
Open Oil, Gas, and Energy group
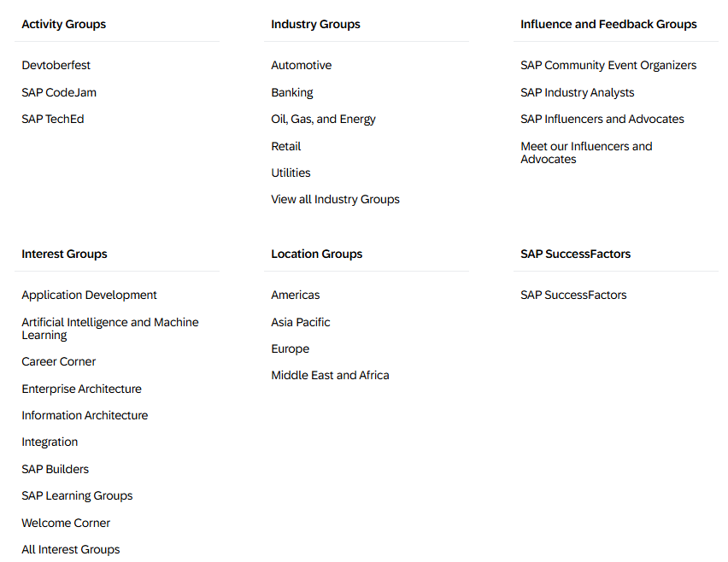323,120
